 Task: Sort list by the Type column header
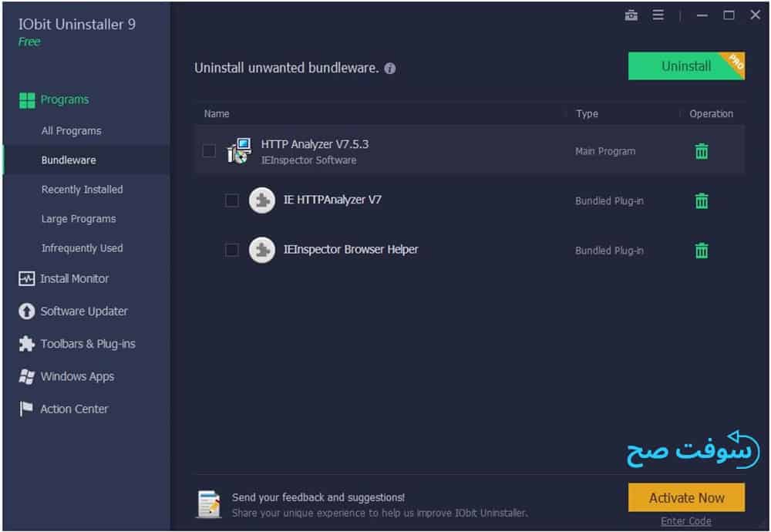[x=587, y=113]
